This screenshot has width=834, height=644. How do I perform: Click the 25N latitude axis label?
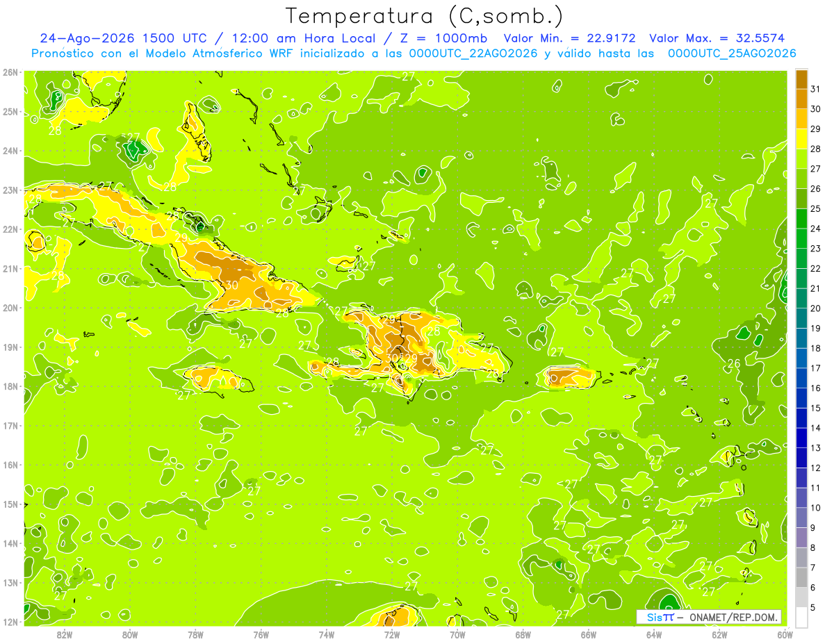(x=10, y=112)
